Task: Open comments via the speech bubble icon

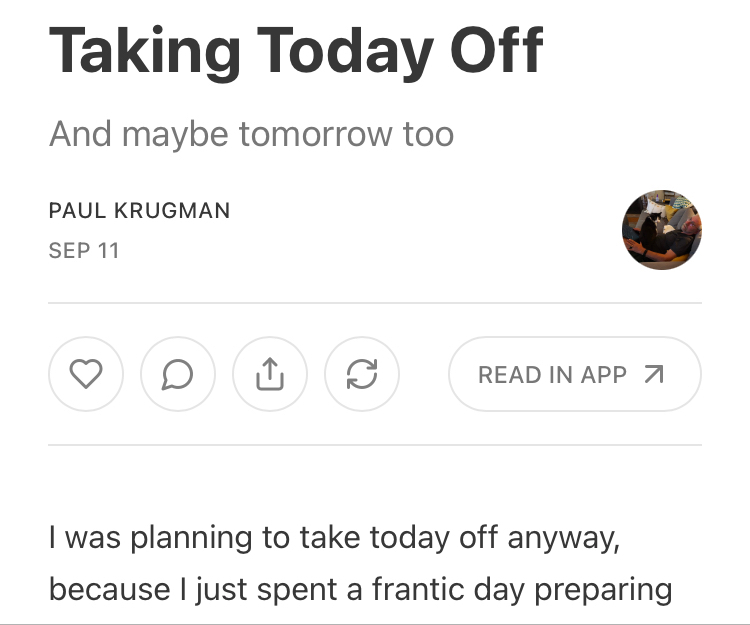Action: click(178, 374)
